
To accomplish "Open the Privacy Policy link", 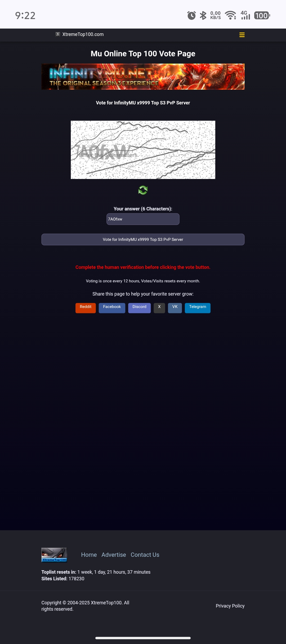I will (230, 606).
